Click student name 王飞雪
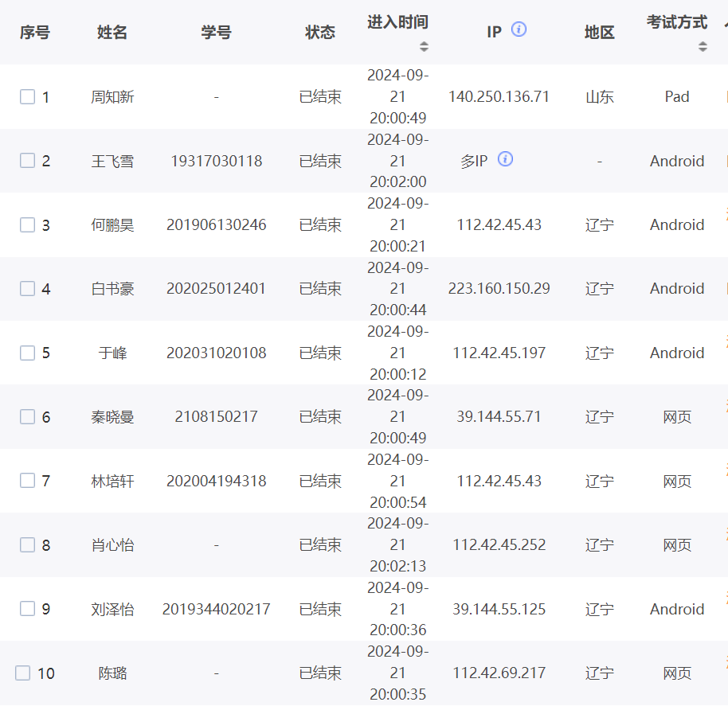 point(112,162)
